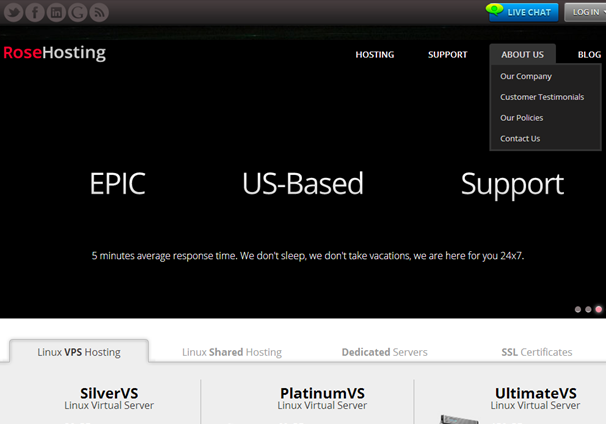Open the Google social icon

tap(78, 12)
